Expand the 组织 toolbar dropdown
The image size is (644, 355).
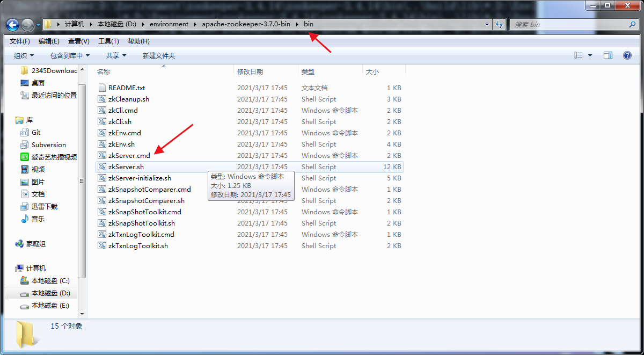(x=24, y=56)
